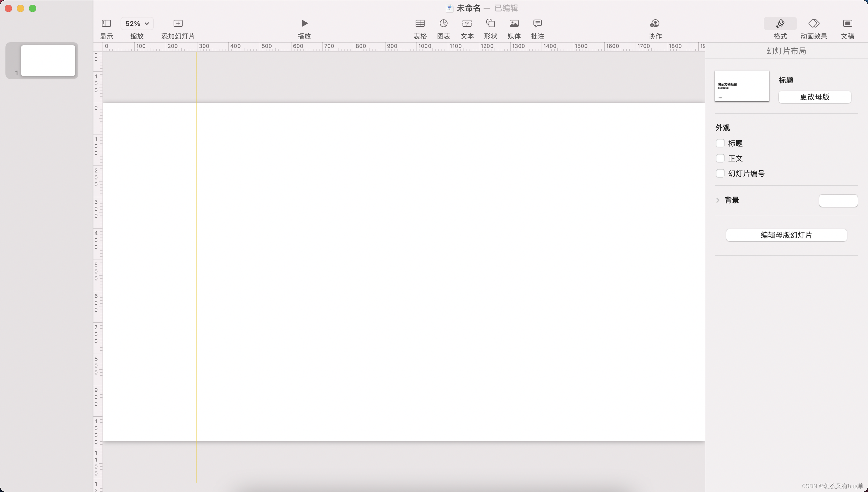Image resolution: width=868 pixels, height=492 pixels.
Task: Open the 显示 view options menu
Action: 106,23
